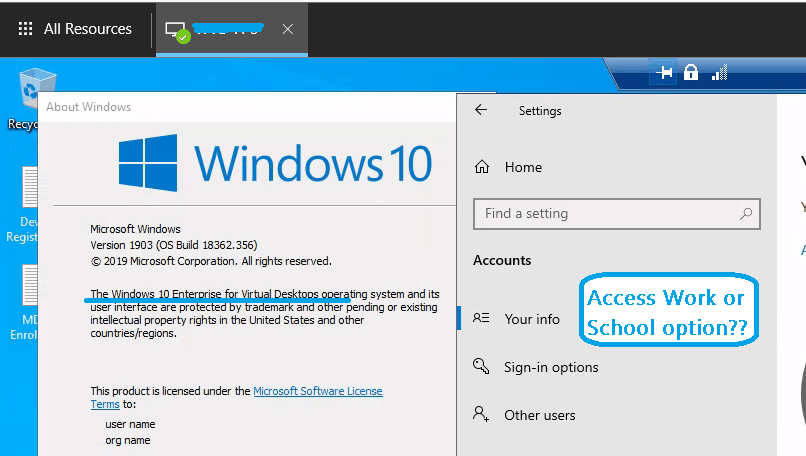Click the Home house icon in Settings

pyautogui.click(x=482, y=167)
